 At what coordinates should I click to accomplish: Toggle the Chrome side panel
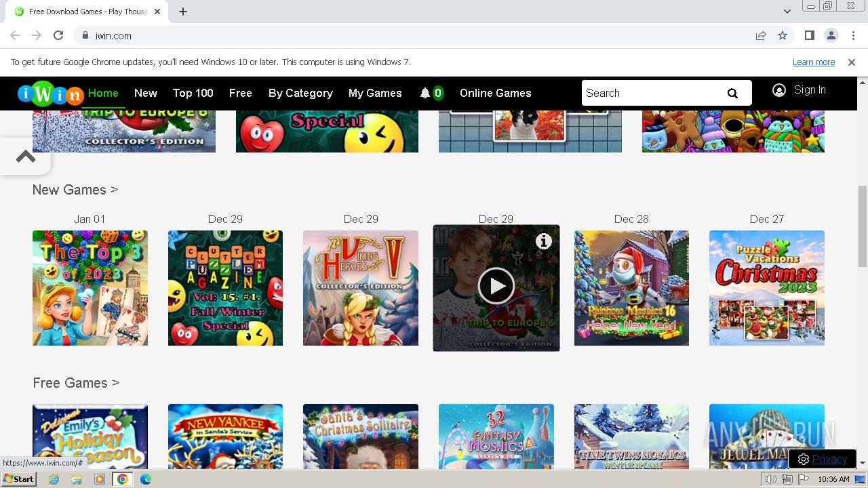810,35
